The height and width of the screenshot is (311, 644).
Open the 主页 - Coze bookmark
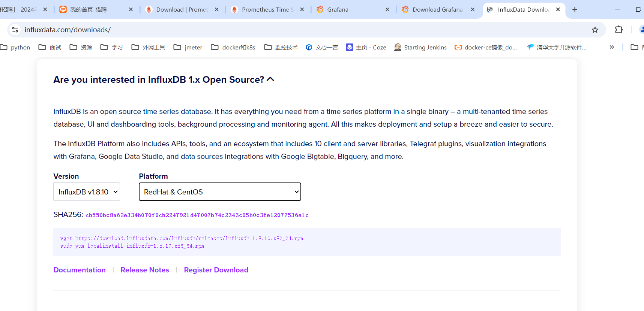pos(366,47)
